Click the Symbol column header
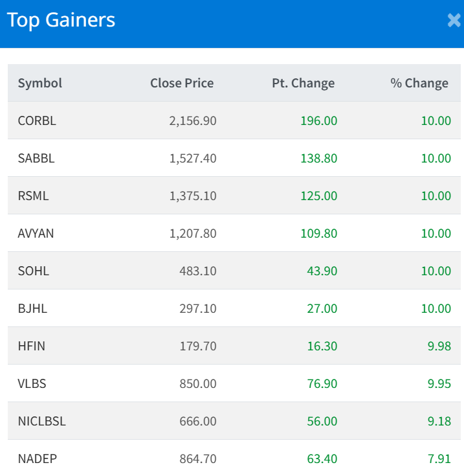The width and height of the screenshot is (464, 476). 40,83
